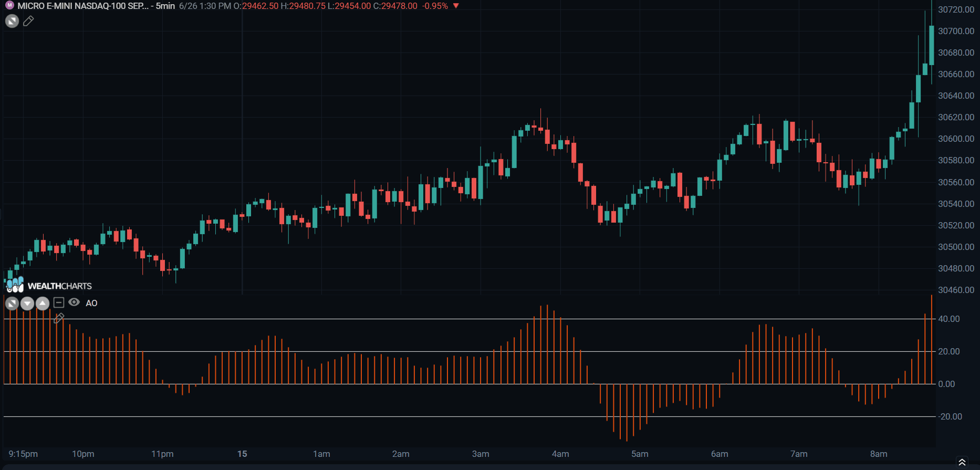Click the AO indicator label

pos(91,303)
